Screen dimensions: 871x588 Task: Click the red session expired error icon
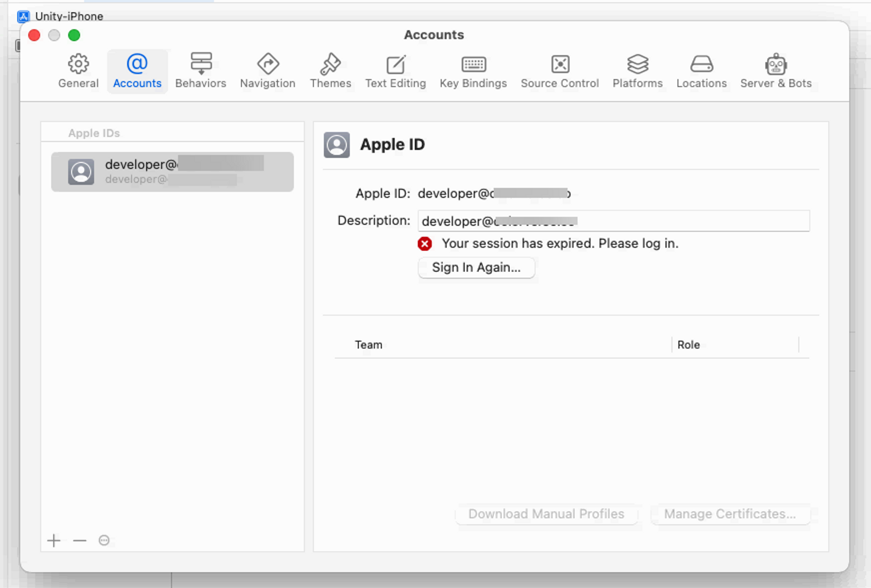pyautogui.click(x=425, y=244)
